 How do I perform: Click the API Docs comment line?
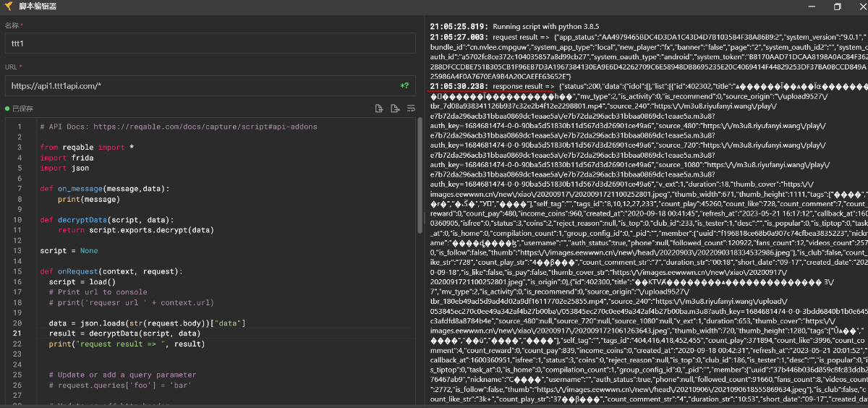click(178, 127)
